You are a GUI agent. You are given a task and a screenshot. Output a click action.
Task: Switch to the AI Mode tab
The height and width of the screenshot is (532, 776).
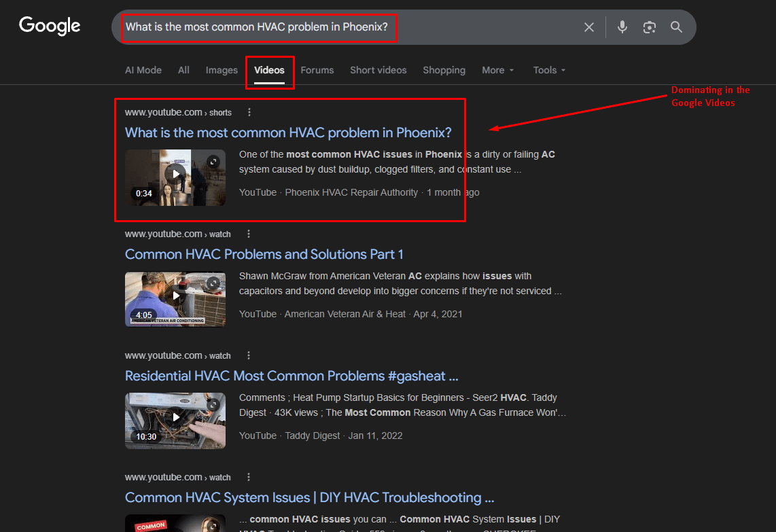(x=143, y=70)
